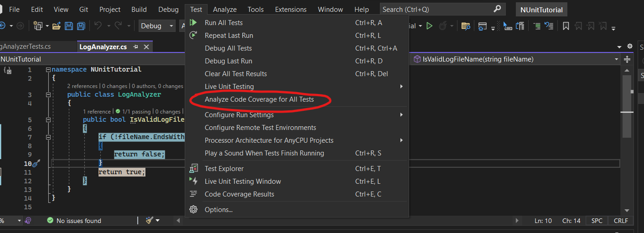Select Analyze Code Coverage for All Tests

coord(259,99)
